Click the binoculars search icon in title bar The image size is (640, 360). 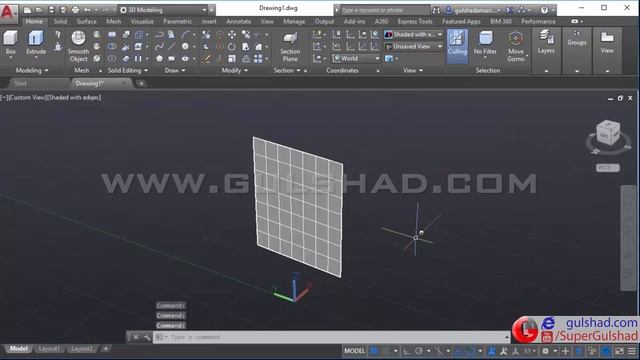tap(436, 10)
